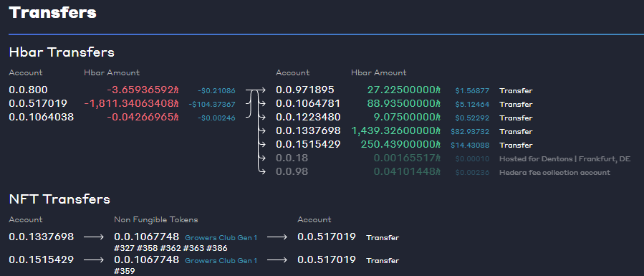Click NFT serial number #327

125,248
